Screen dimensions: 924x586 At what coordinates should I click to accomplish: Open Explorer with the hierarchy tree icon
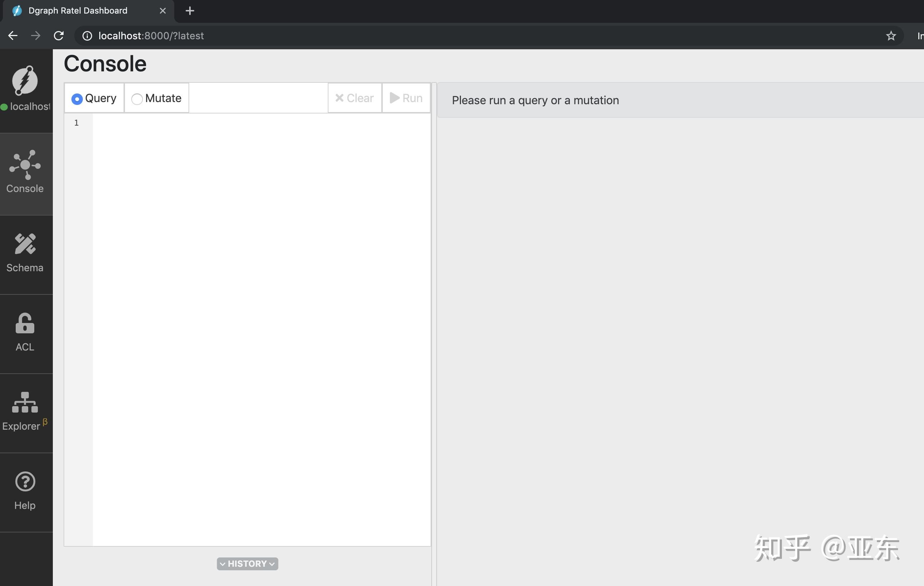tap(25, 402)
